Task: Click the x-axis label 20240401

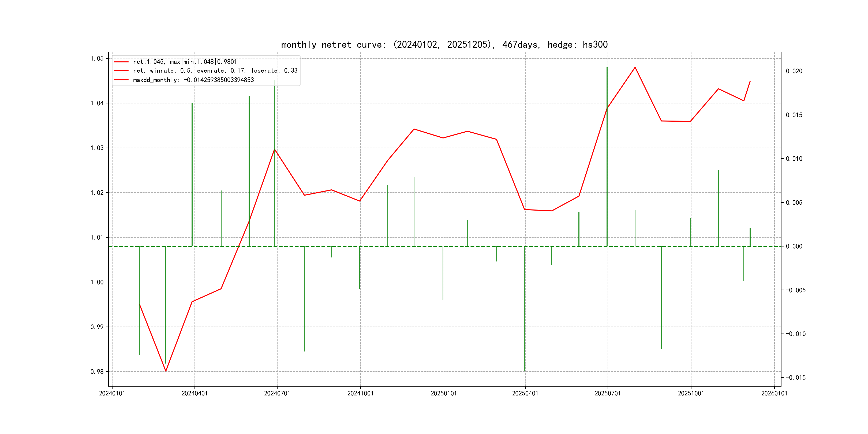Action: coord(194,394)
